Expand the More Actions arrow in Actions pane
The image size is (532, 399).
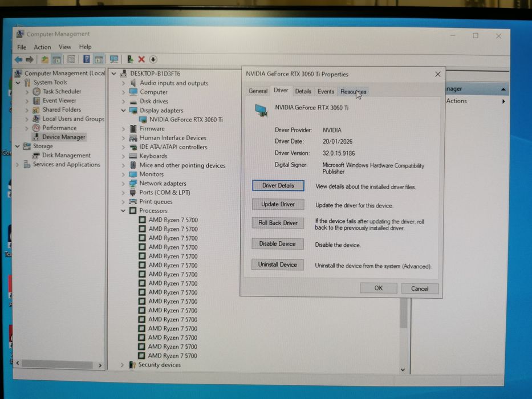504,101
